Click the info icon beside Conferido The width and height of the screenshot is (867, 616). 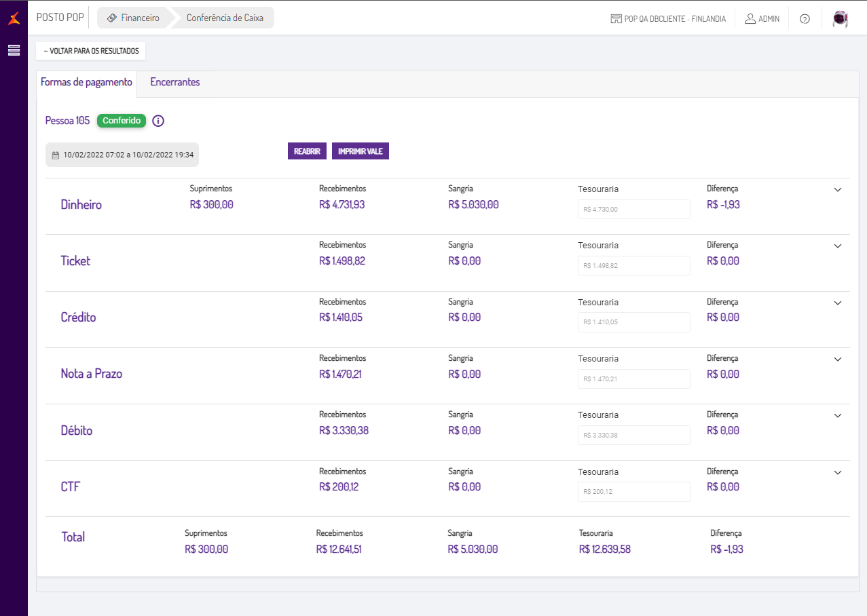pyautogui.click(x=158, y=121)
